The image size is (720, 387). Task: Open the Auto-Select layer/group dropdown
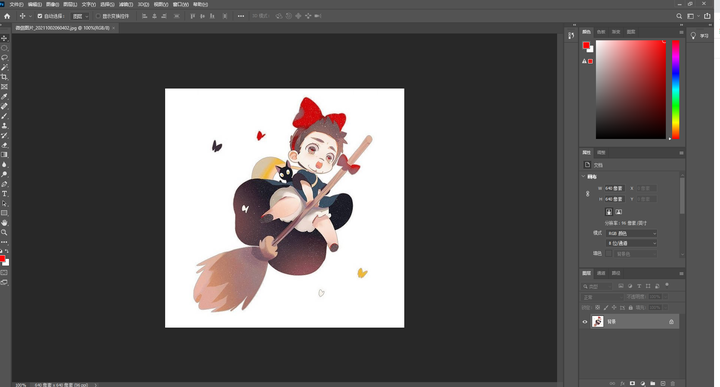click(80, 16)
